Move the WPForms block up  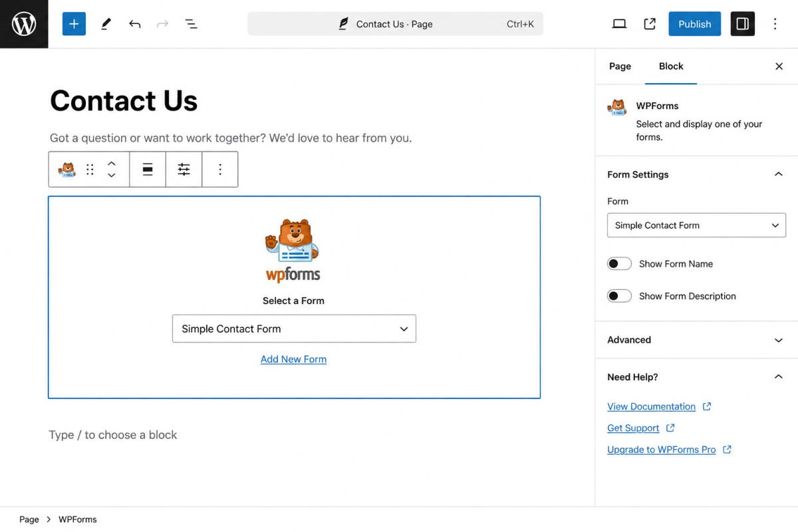[x=112, y=164]
